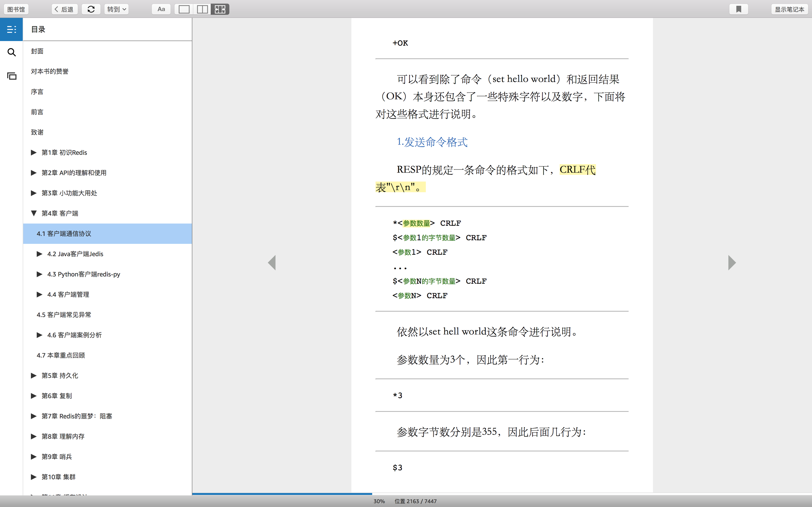Open the flashcards icon in sidebar
The width and height of the screenshot is (812, 507).
11,76
